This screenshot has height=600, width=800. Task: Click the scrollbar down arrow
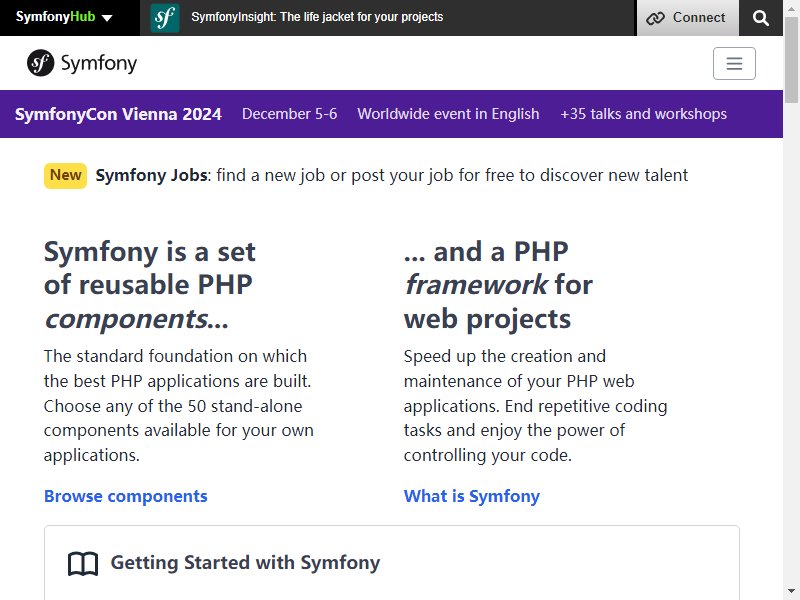tap(791, 592)
